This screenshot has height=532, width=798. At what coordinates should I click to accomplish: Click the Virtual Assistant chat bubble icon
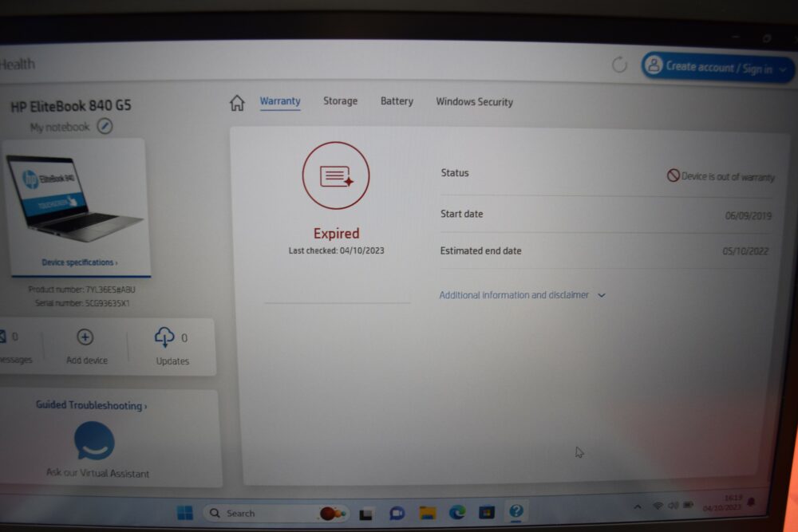tap(95, 441)
